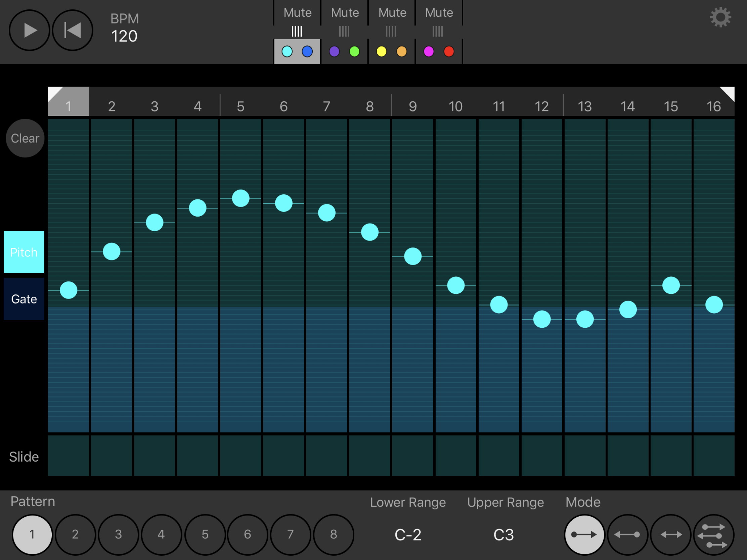Mute the third track group
Viewport: 747px width, 560px height.
point(392,13)
